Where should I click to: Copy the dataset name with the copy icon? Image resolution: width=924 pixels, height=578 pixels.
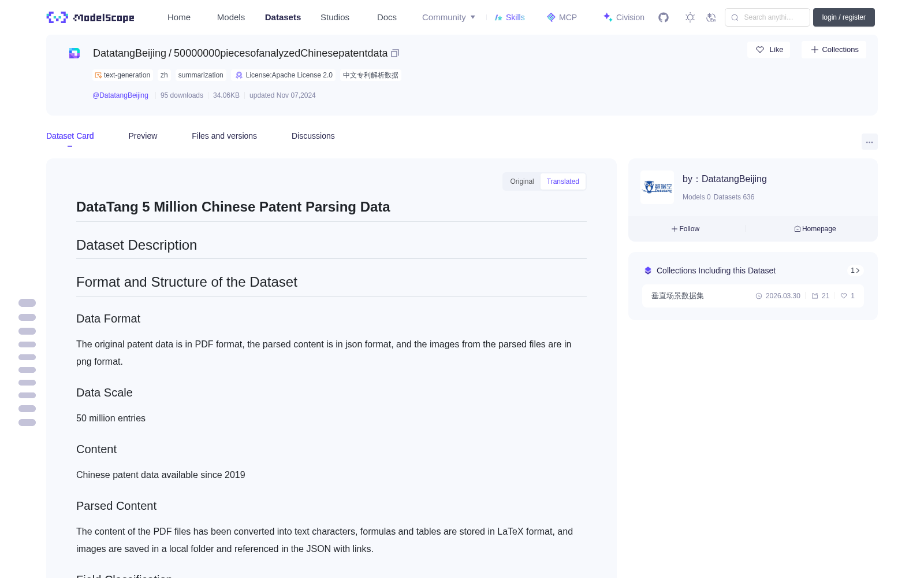[x=395, y=53]
